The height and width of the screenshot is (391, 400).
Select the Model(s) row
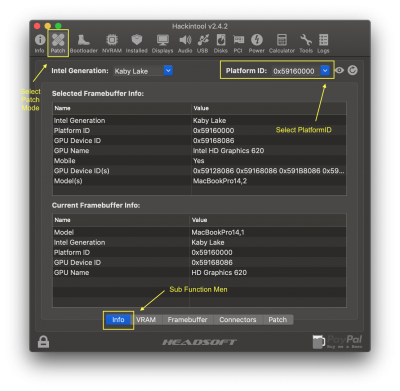[199, 181]
